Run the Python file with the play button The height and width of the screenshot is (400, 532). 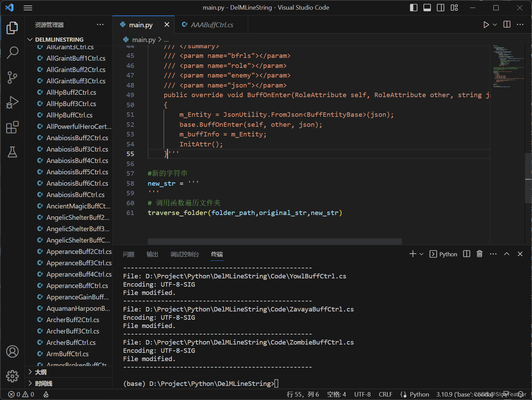coord(486,24)
